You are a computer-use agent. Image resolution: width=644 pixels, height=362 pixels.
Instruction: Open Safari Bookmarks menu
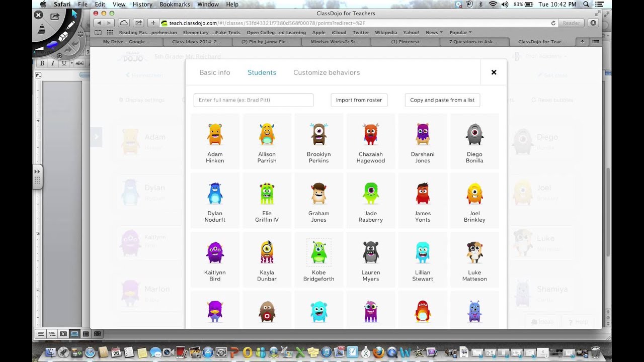pos(175,5)
